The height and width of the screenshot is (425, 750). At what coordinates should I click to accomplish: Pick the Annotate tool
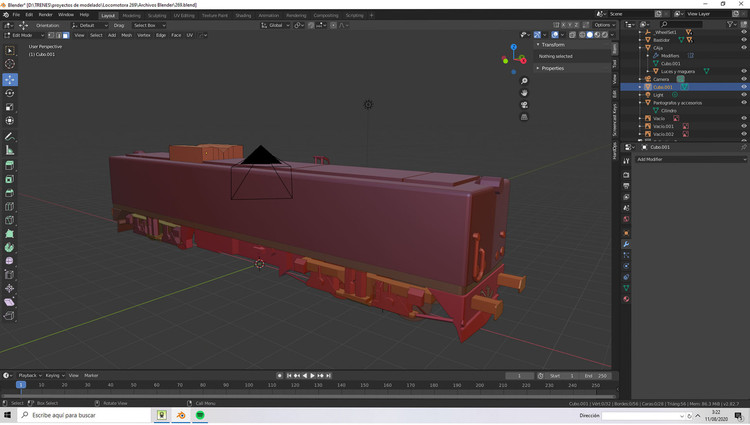coord(10,137)
